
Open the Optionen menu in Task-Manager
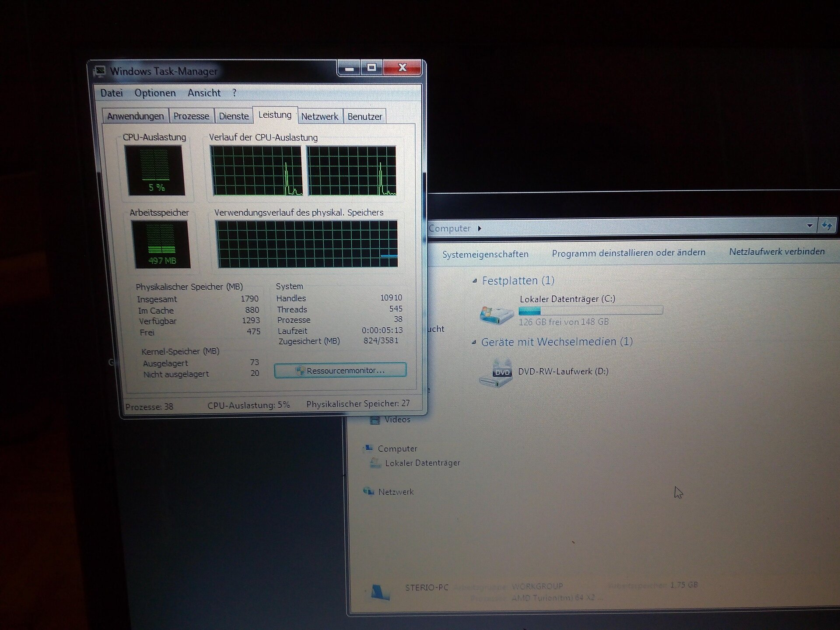(x=155, y=93)
